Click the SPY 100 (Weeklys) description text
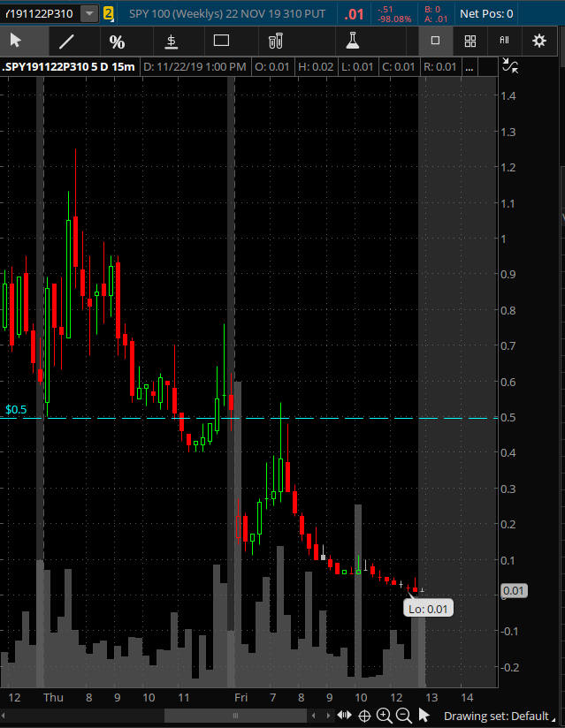Viewport: 565px width, 728px height. point(227,14)
